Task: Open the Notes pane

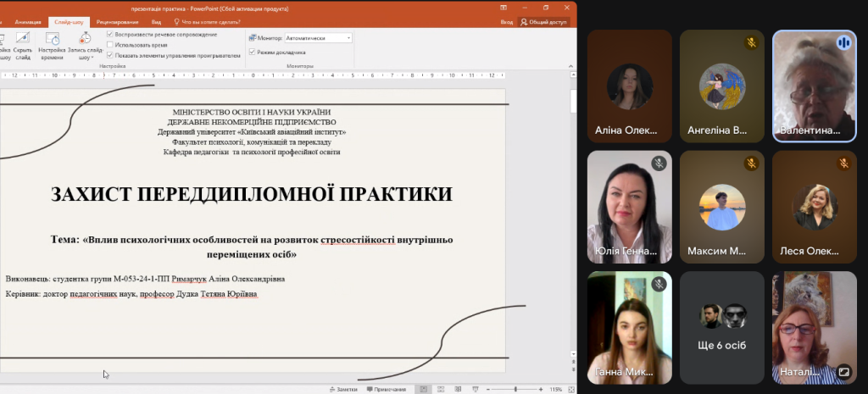Action: 343,389
